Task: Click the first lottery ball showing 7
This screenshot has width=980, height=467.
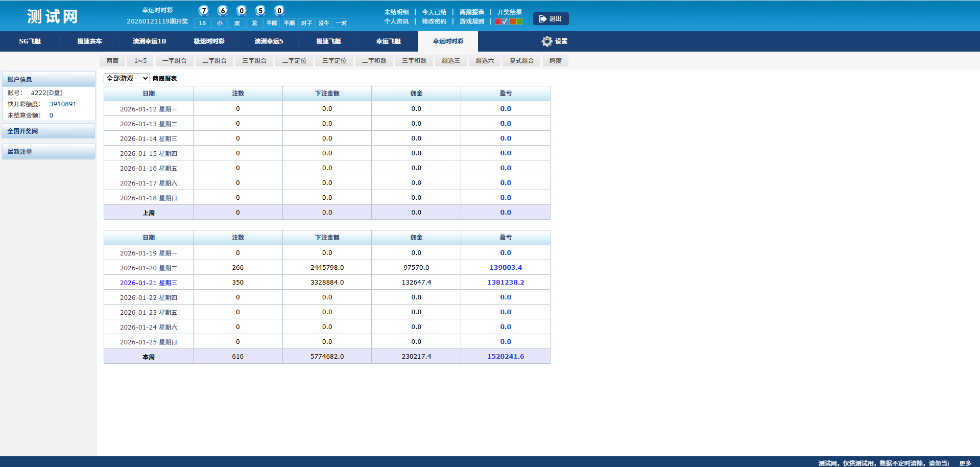Action: point(204,11)
